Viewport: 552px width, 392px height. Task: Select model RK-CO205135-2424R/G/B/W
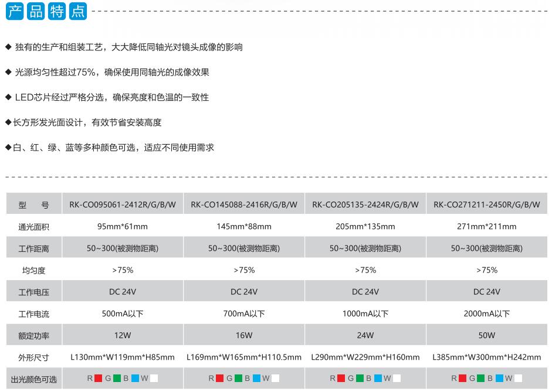[365, 204]
